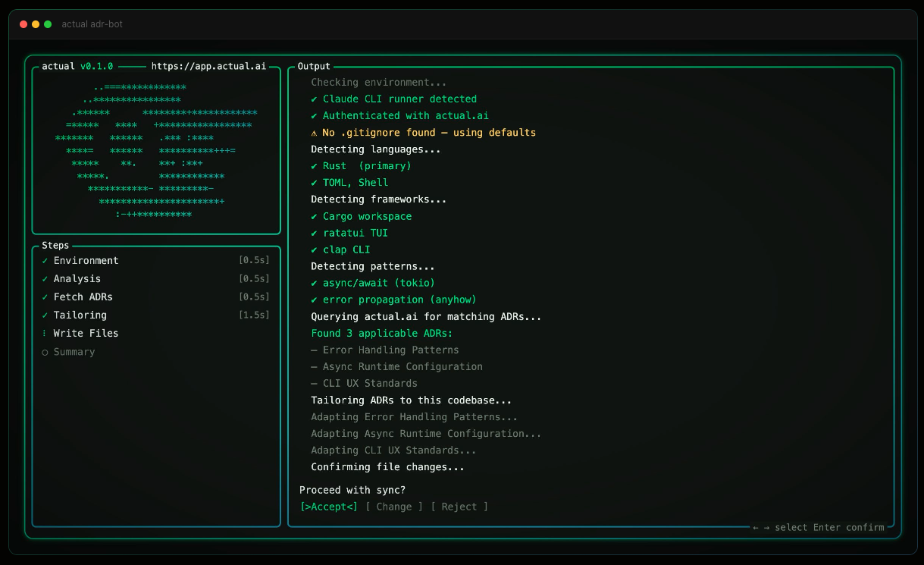Click the checkmark icon beside Environment
This screenshot has height=565, width=924.
pos(45,260)
